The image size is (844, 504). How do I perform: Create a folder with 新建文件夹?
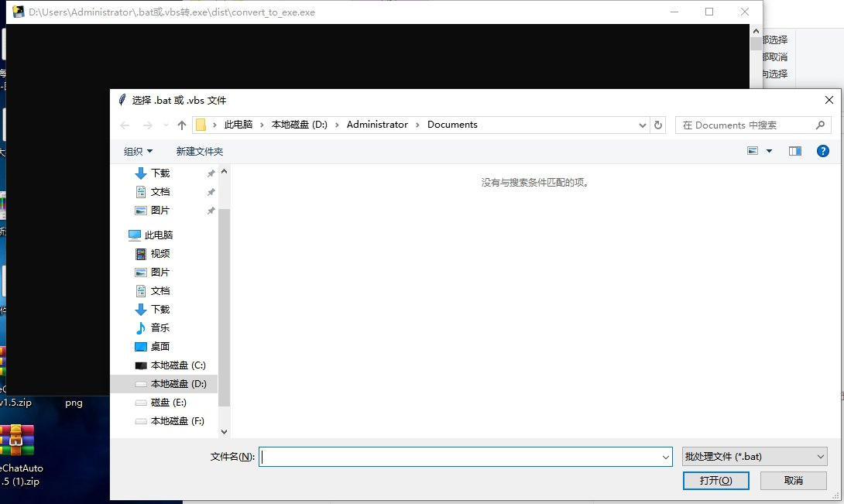pos(199,151)
